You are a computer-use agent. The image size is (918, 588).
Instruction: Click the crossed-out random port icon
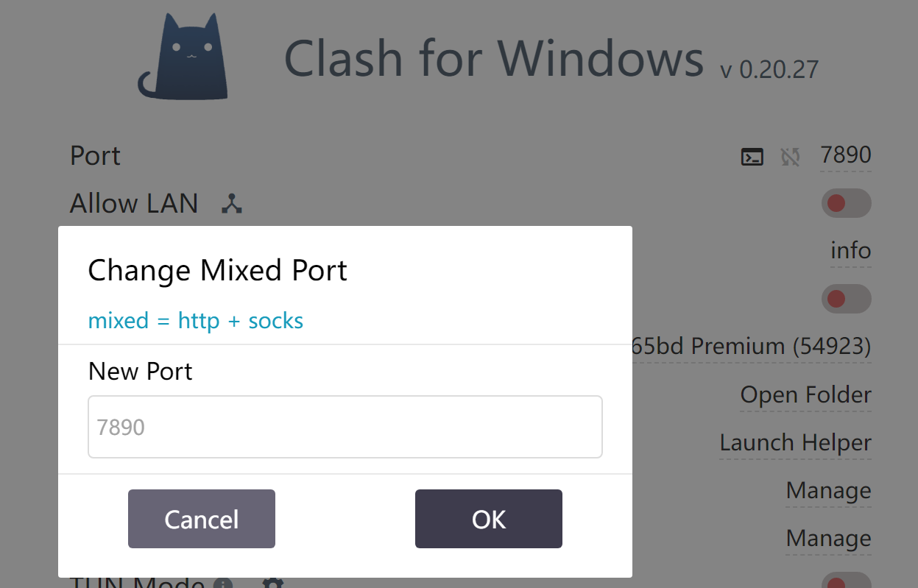[x=790, y=157]
